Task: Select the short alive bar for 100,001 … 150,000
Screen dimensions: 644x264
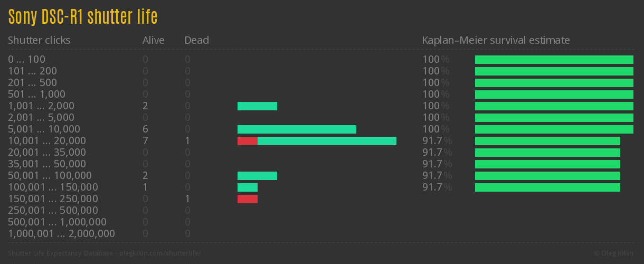Action: pyautogui.click(x=247, y=187)
